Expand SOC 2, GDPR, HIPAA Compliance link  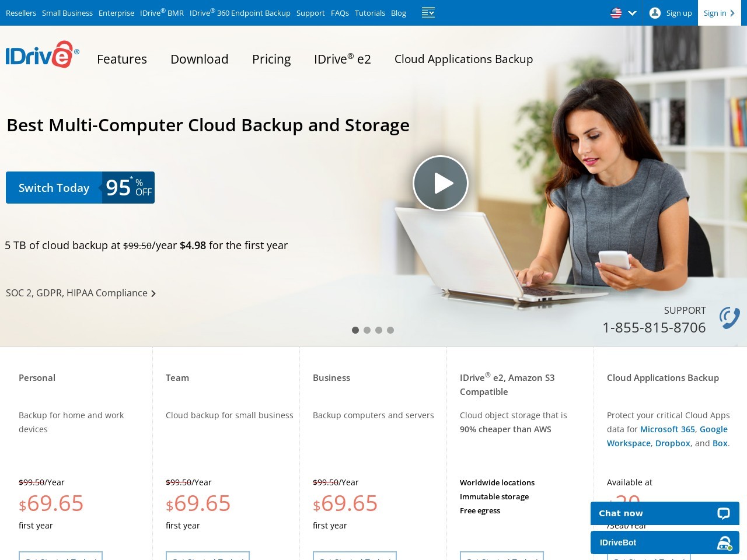click(x=81, y=293)
